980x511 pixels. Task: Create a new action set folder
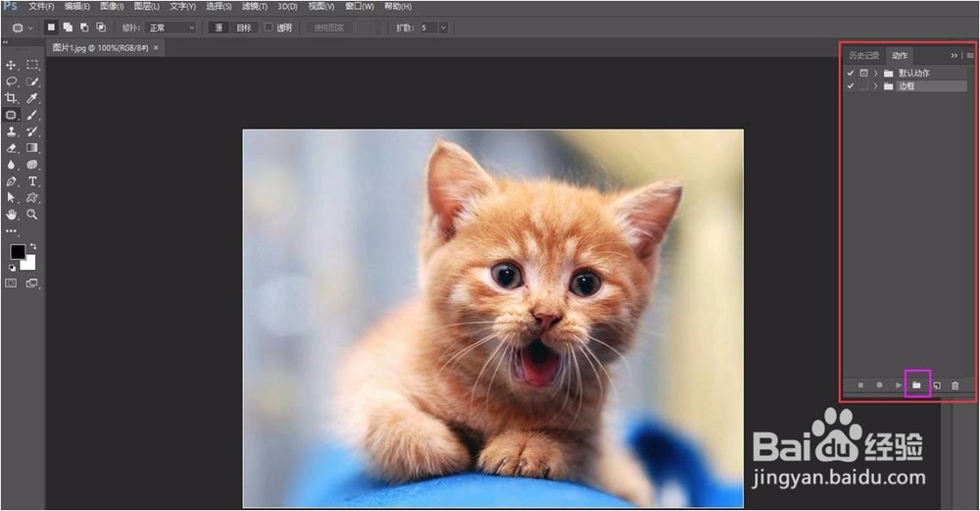pyautogui.click(x=917, y=385)
